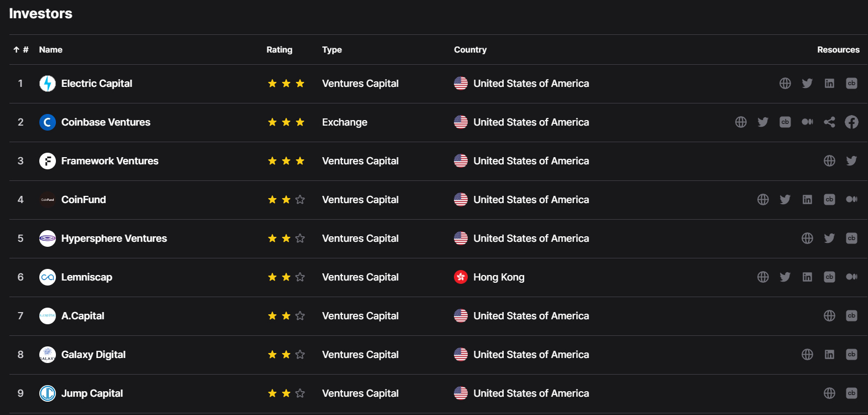Screen dimensions: 868x415
Task: Click the Electric Capital lightning logo
Action: (48, 84)
